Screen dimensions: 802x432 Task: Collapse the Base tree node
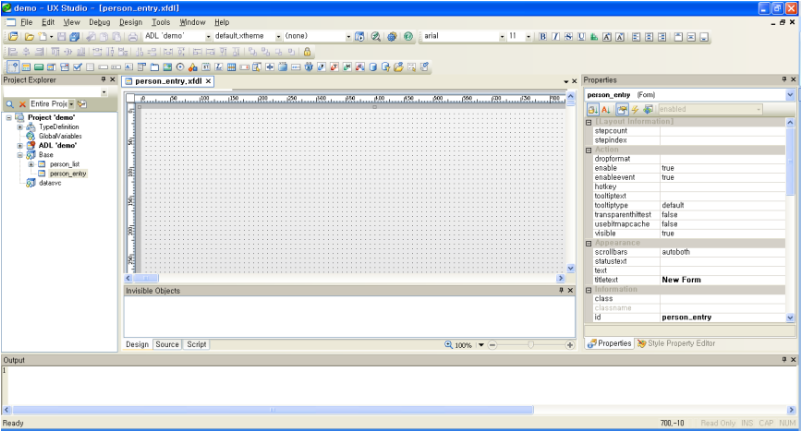20,155
